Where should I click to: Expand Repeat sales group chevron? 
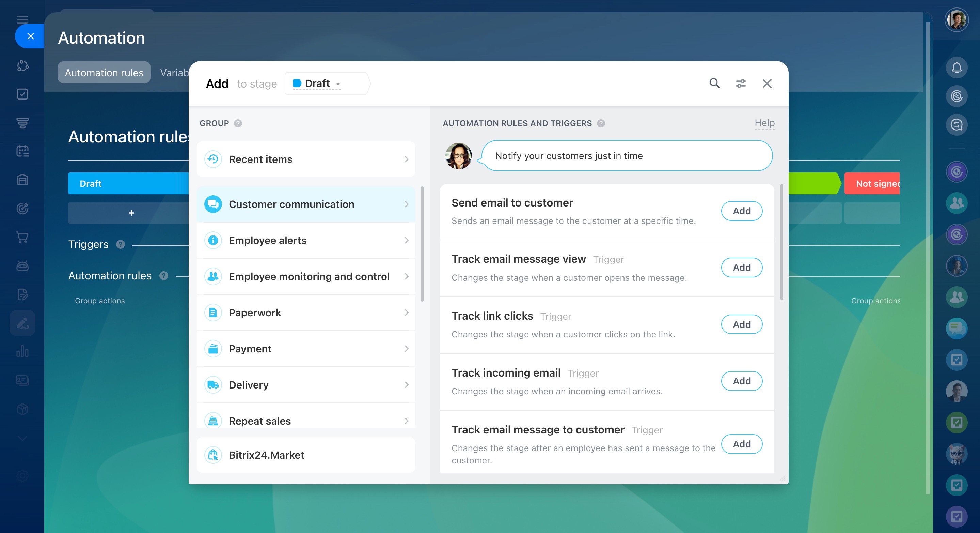pos(406,421)
